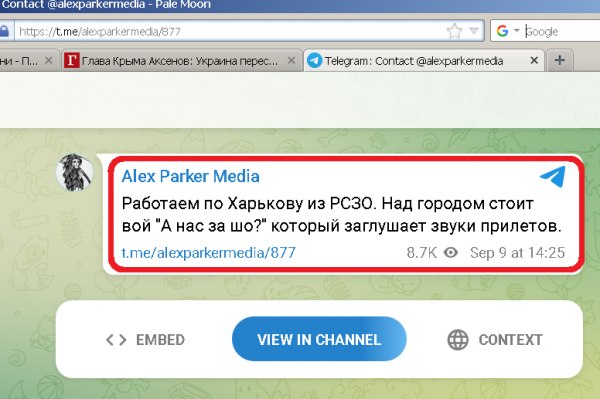
Task: Open the address bar history dropdown arrow
Action: coord(474,31)
